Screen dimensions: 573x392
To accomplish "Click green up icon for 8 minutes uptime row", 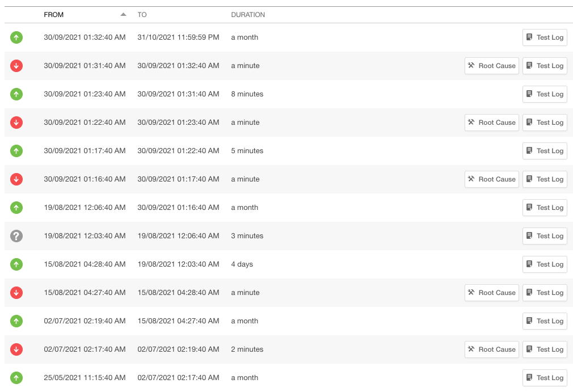I will point(16,94).
